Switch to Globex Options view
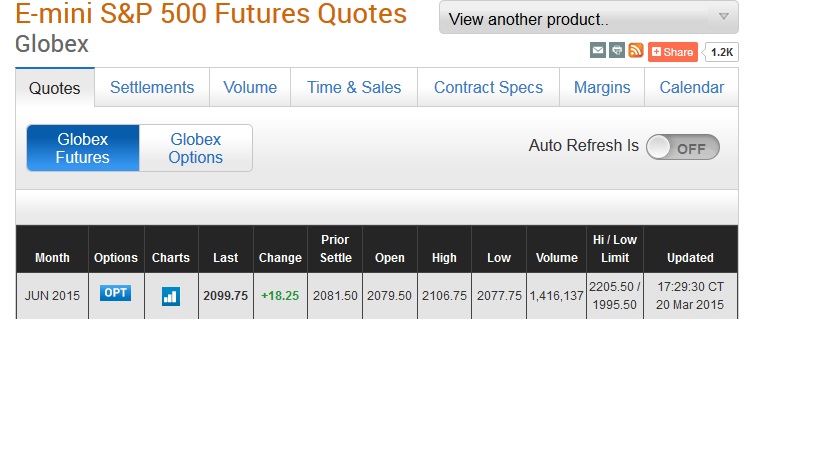Screen dimensions: 819x460 196,148
